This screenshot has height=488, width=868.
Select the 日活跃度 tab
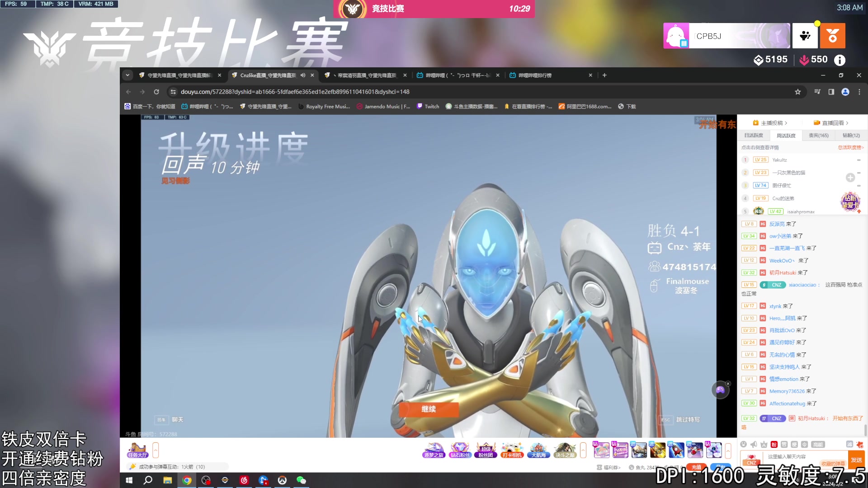(x=754, y=136)
